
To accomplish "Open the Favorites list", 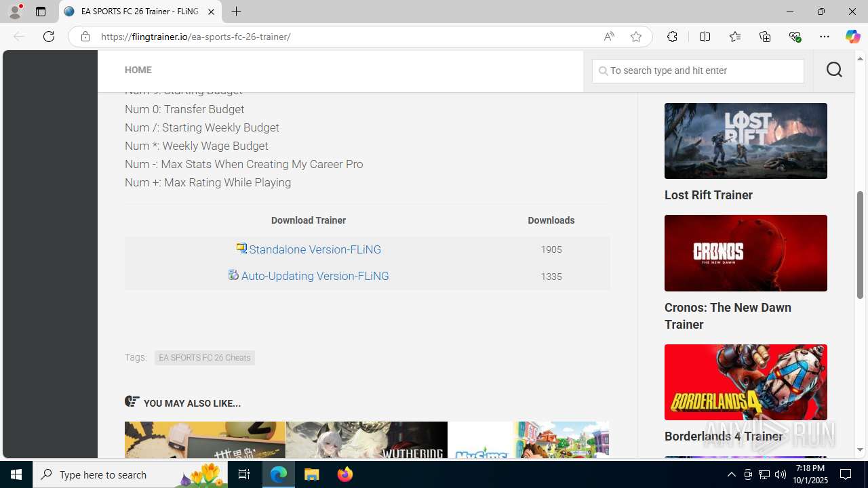I will (x=734, y=37).
